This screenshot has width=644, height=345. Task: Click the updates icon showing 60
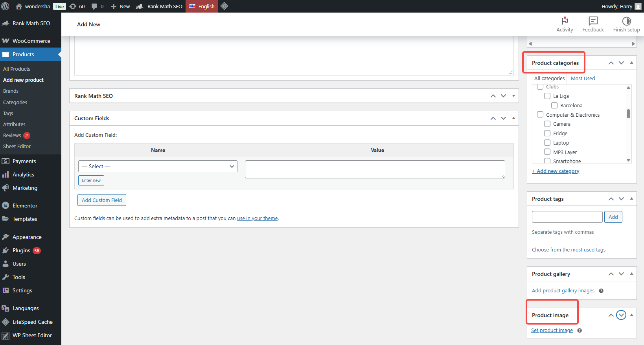[73, 6]
